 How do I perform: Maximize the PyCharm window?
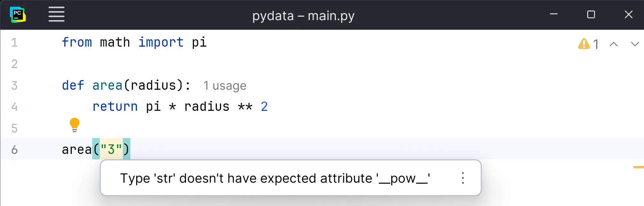pyautogui.click(x=591, y=14)
